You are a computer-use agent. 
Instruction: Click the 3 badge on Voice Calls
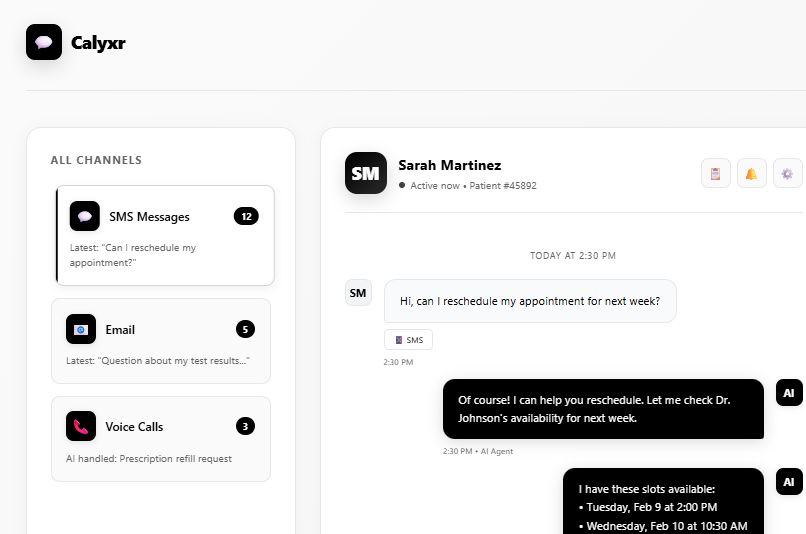coord(245,426)
